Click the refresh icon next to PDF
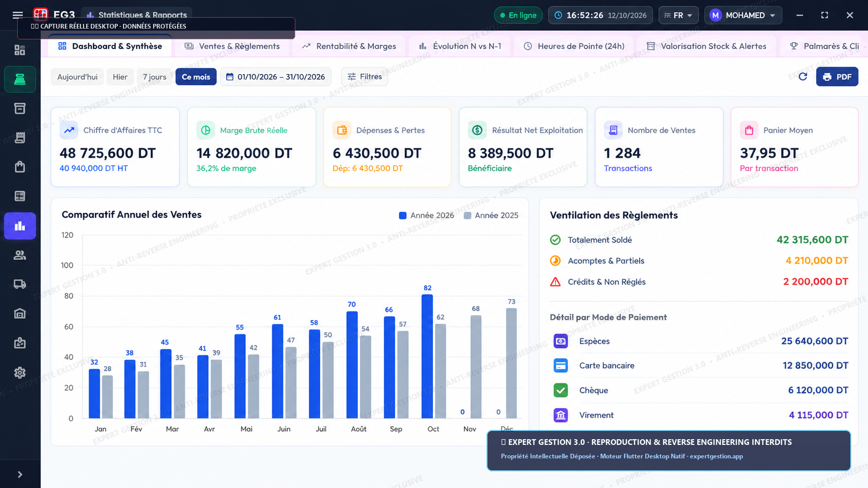This screenshot has height=488, width=868. (803, 77)
